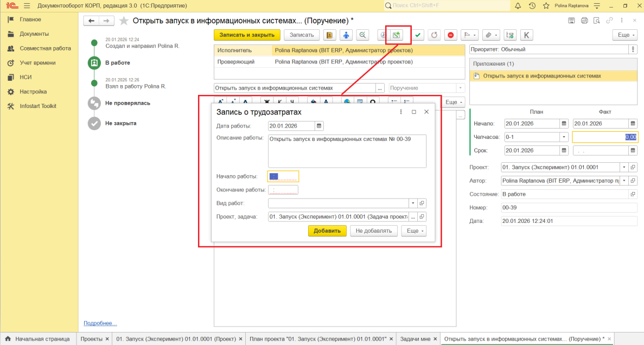The image size is (644, 345).
Task: Click the print icon in form header
Action: point(584,21)
